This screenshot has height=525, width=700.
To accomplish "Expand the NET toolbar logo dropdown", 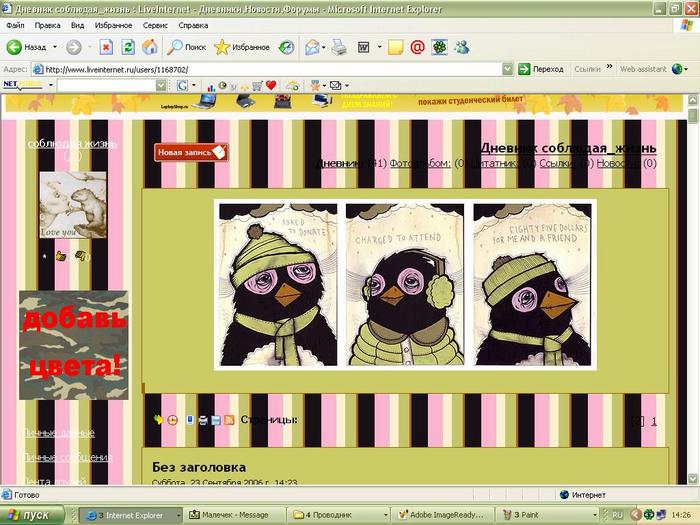I will [x=51, y=85].
